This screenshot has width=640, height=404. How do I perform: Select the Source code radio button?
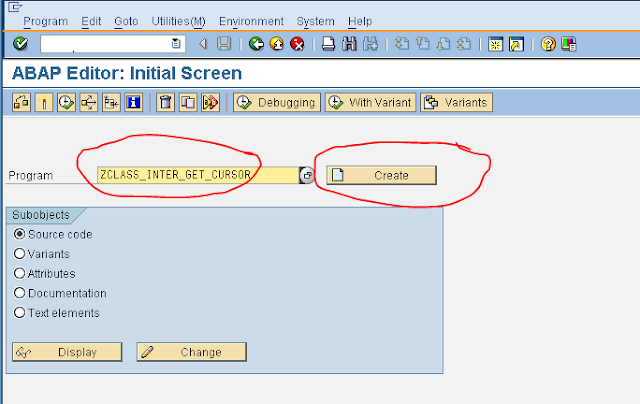[19, 234]
